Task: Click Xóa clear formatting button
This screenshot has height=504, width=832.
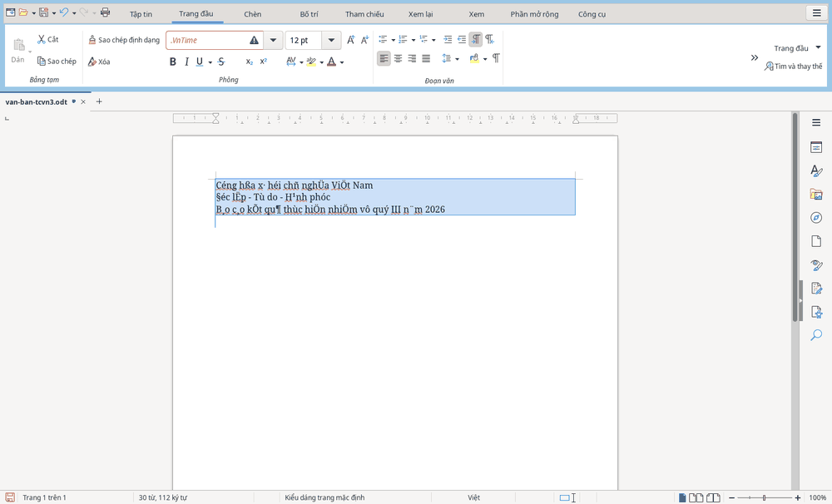Action: pyautogui.click(x=99, y=62)
